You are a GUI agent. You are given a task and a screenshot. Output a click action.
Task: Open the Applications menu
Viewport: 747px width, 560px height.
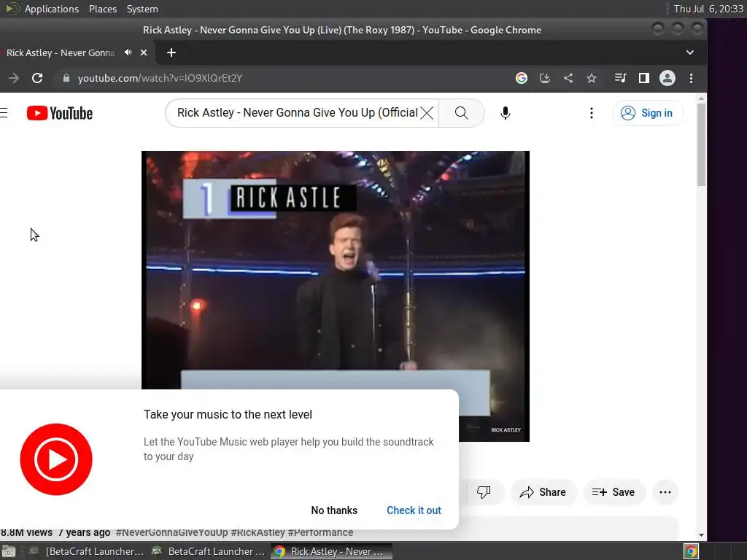tap(52, 9)
